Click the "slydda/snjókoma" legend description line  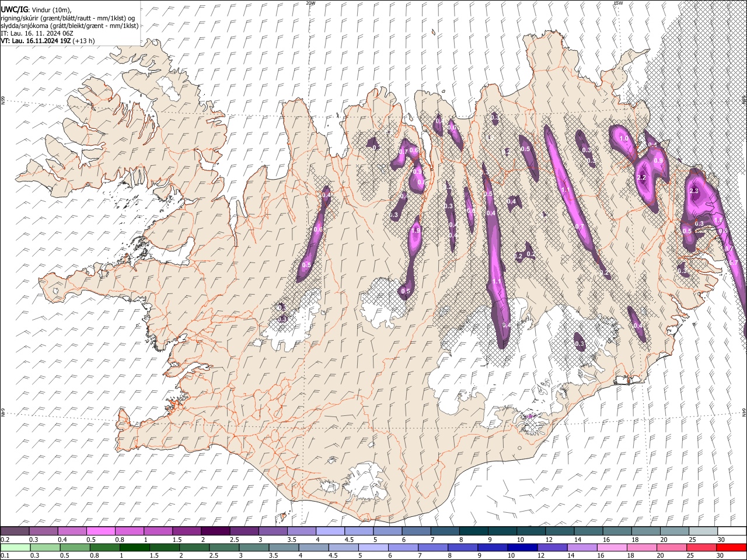coord(69,26)
